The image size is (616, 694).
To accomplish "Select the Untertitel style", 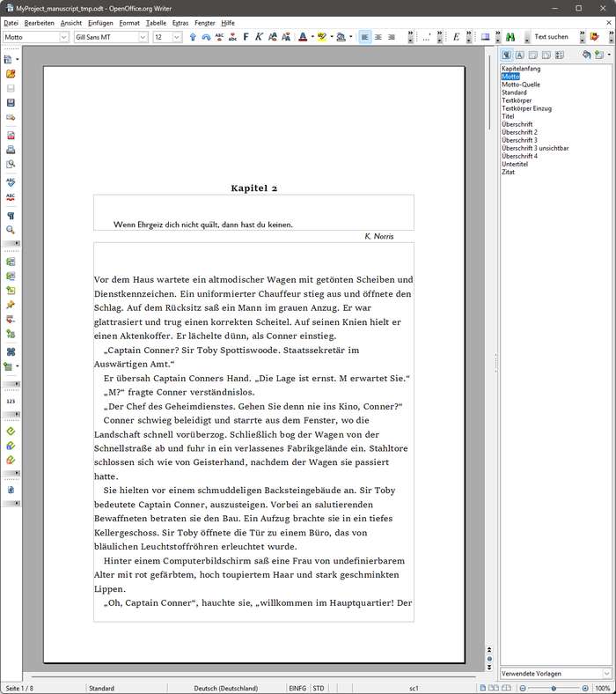I will coord(515,164).
